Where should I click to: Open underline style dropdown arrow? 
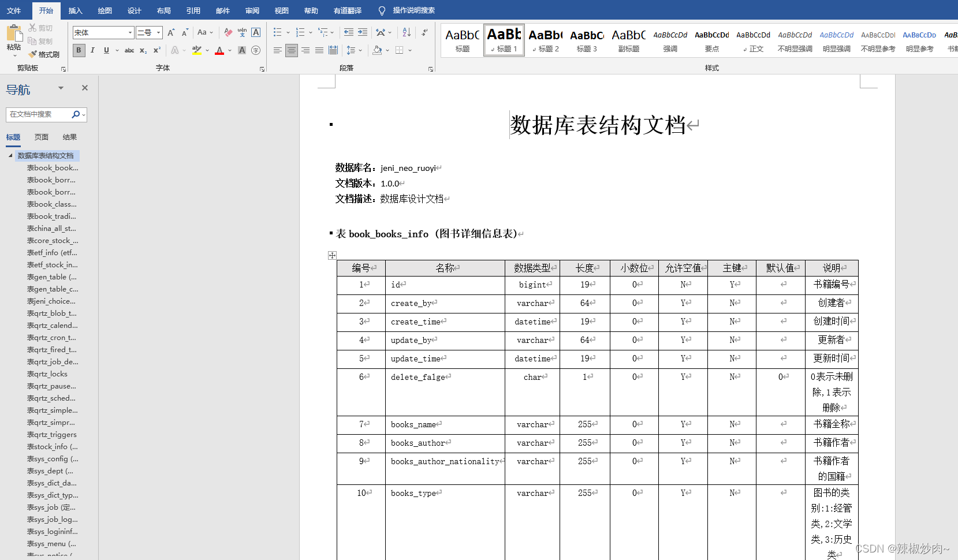tap(117, 50)
